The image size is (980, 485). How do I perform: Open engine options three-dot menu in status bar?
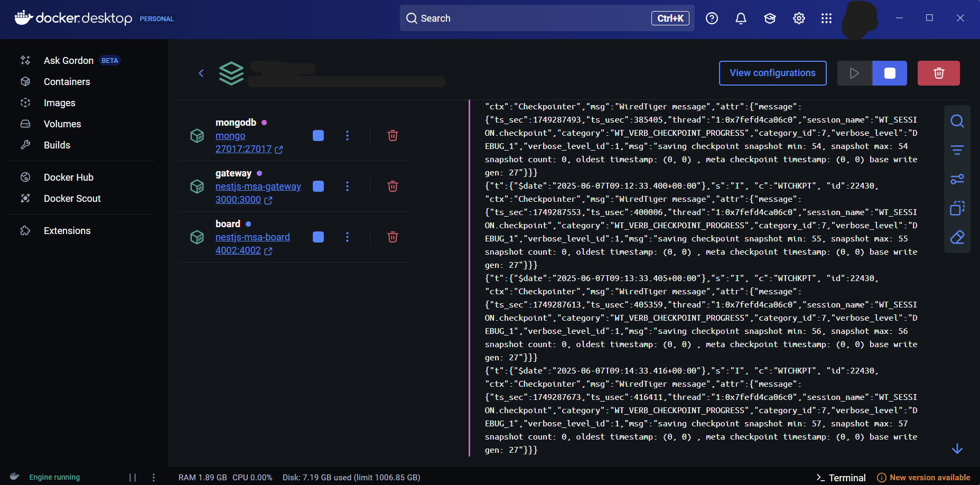click(154, 477)
